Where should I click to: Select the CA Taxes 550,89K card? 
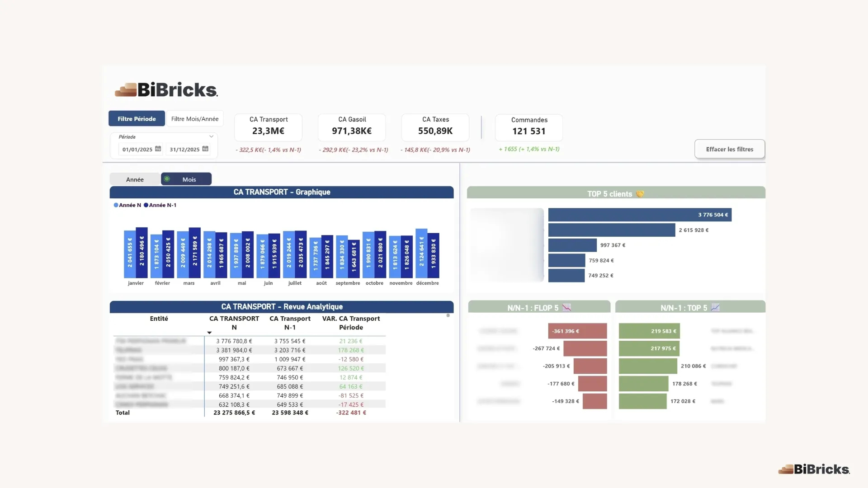[x=435, y=127]
